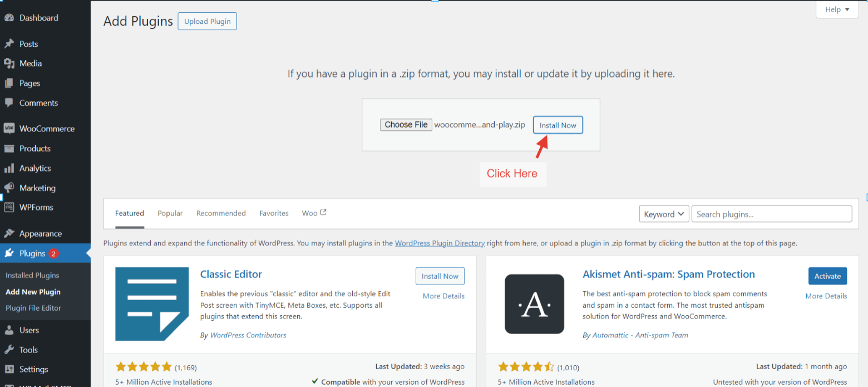Click the Marketing megaphone icon
The height and width of the screenshot is (387, 868).
click(x=9, y=188)
